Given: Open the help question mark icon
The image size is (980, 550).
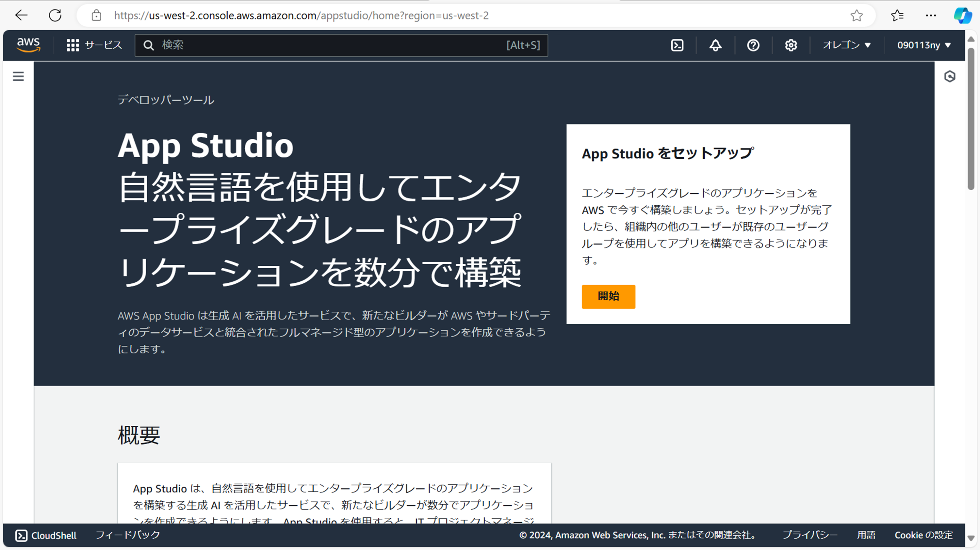Looking at the screenshot, I should [x=753, y=45].
